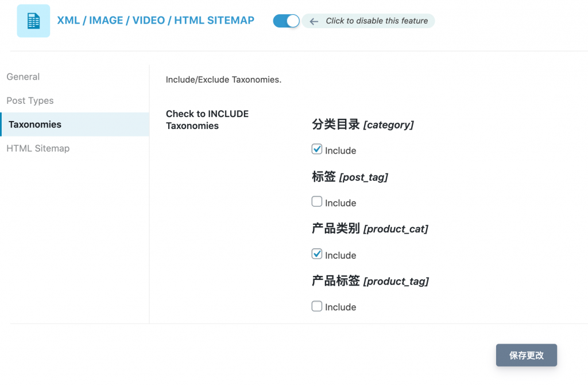The width and height of the screenshot is (588, 386).
Task: Click the Include label under 产品标签 [product_tag]
Action: click(341, 307)
